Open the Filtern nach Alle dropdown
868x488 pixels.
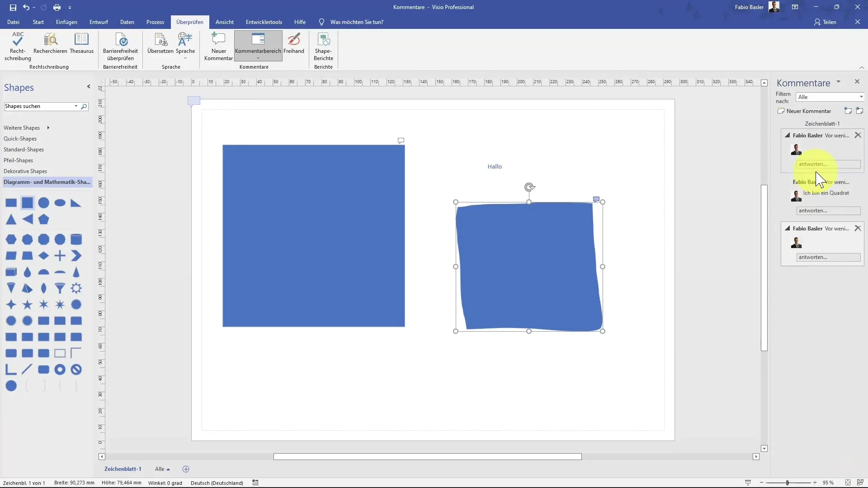830,97
